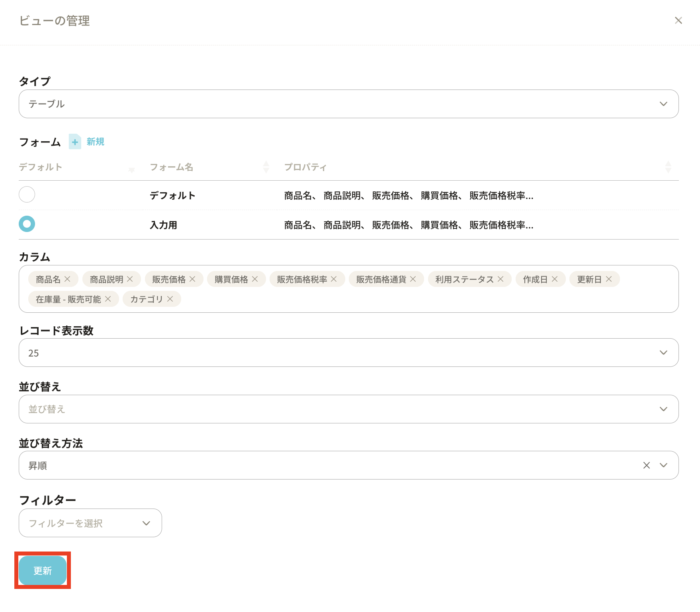Expand the レコード表示数 dropdown

pyautogui.click(x=348, y=353)
